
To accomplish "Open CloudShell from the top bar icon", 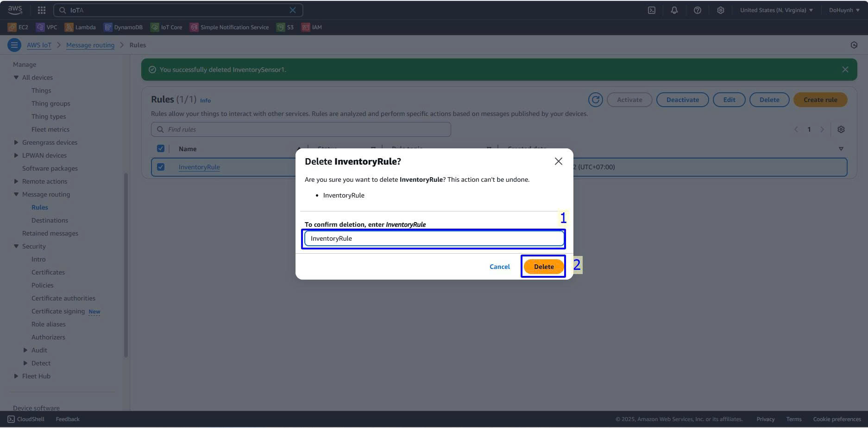I will 651,10.
